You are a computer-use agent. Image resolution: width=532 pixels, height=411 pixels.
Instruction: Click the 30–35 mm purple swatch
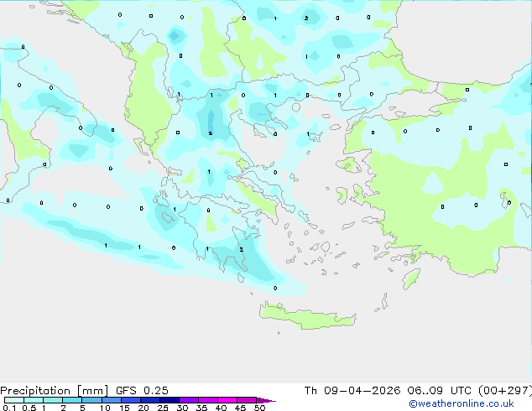(188, 400)
